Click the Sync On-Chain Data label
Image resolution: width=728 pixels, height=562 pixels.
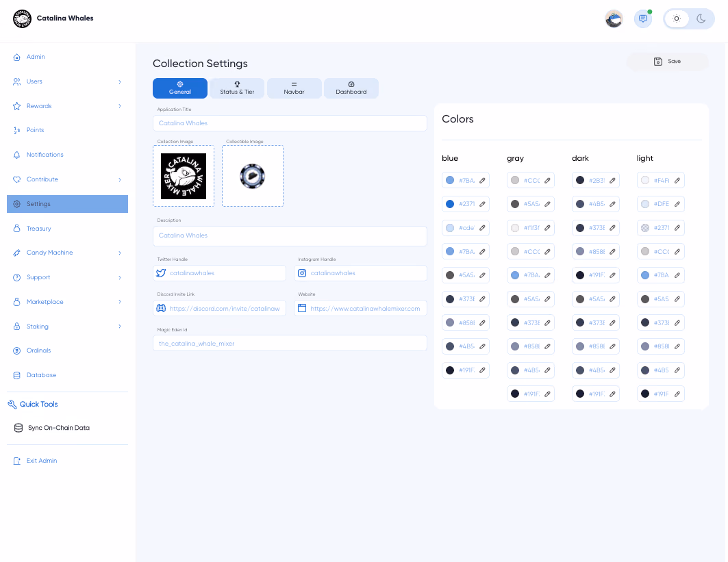point(59,428)
